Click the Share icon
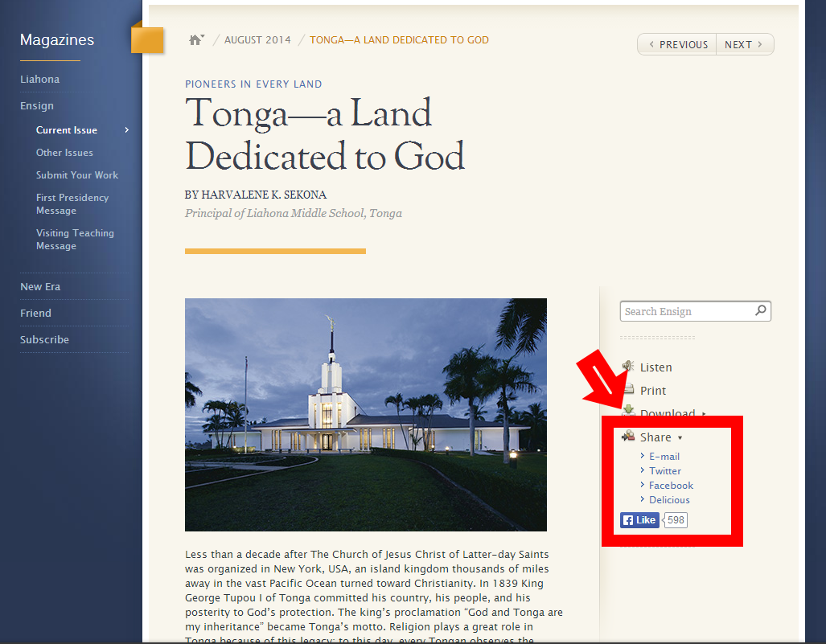Image resolution: width=826 pixels, height=644 pixels. coord(629,437)
